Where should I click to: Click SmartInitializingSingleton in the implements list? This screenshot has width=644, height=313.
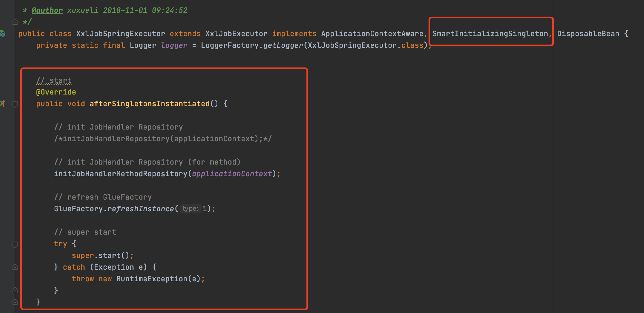[x=490, y=34]
